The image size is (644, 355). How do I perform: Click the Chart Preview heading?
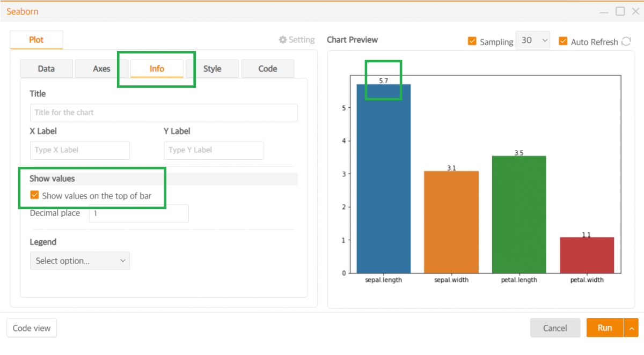click(352, 40)
